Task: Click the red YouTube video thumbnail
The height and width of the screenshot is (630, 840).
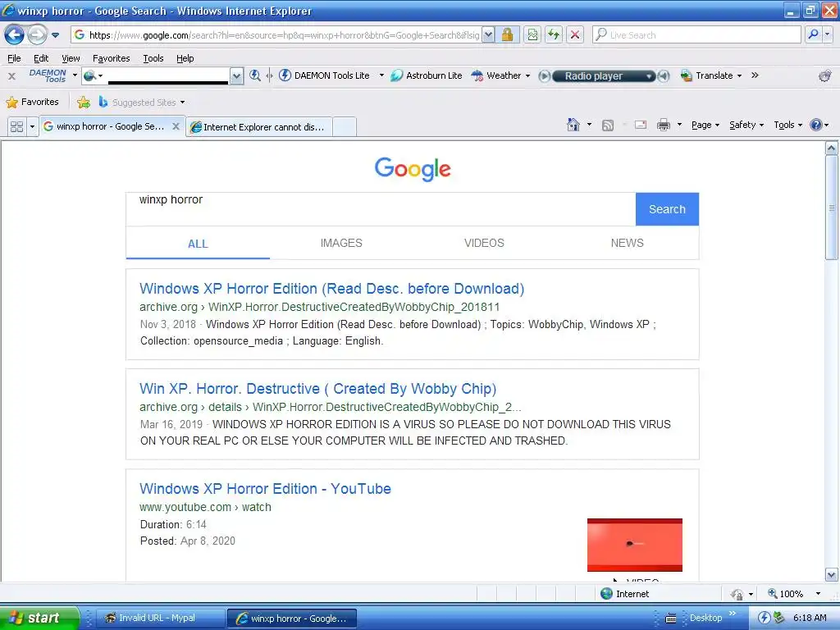Action: click(x=635, y=545)
